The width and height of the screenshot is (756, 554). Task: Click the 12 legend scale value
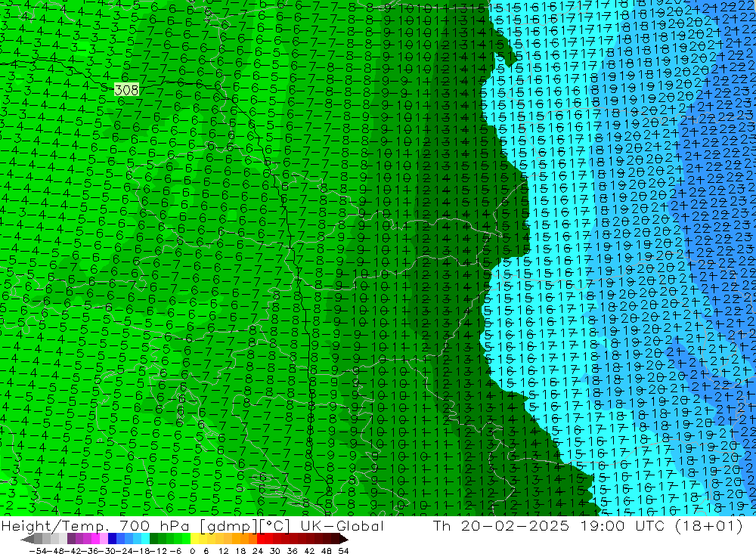pos(223,551)
